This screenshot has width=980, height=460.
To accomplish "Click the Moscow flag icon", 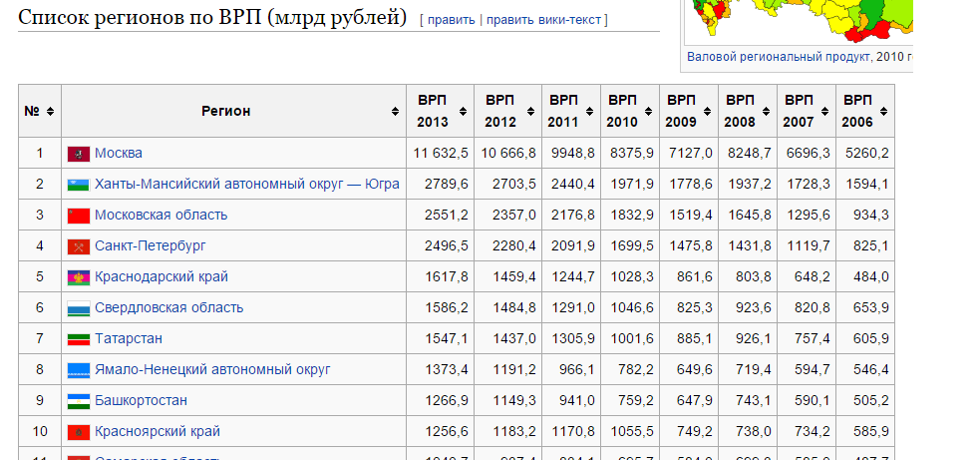I will point(79,154).
